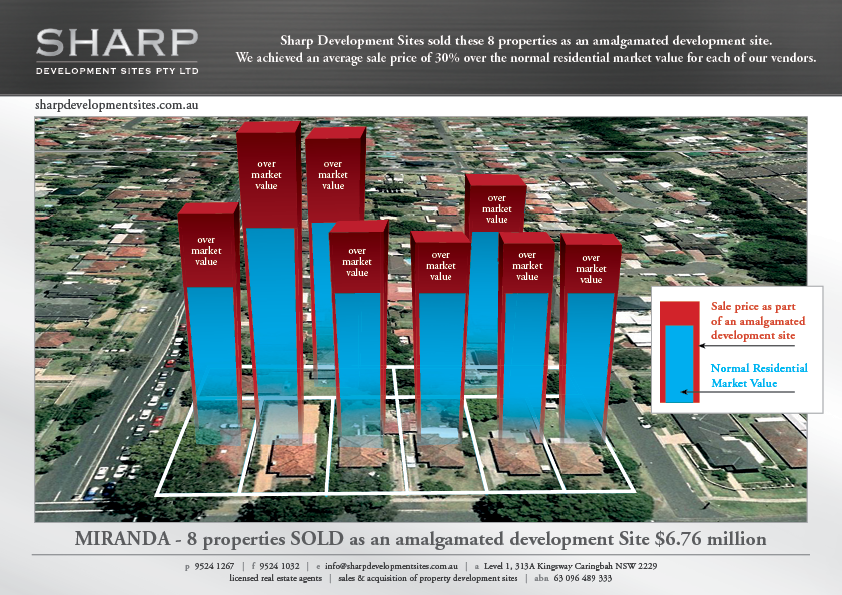Screen dimensions: 842x595
Task: Click the 'sales & acquisition of property' footer text
Action: click(x=427, y=578)
